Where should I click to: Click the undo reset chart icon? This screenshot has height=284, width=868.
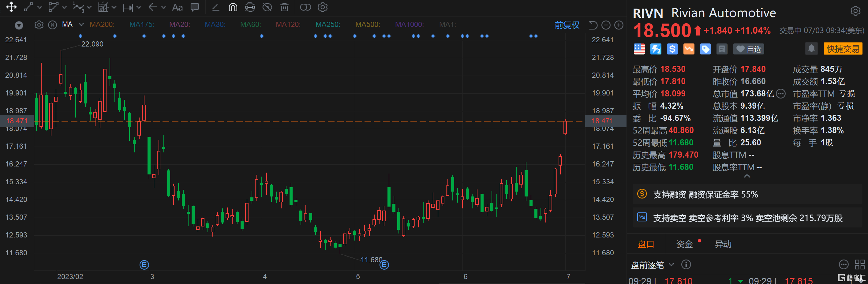point(593,25)
